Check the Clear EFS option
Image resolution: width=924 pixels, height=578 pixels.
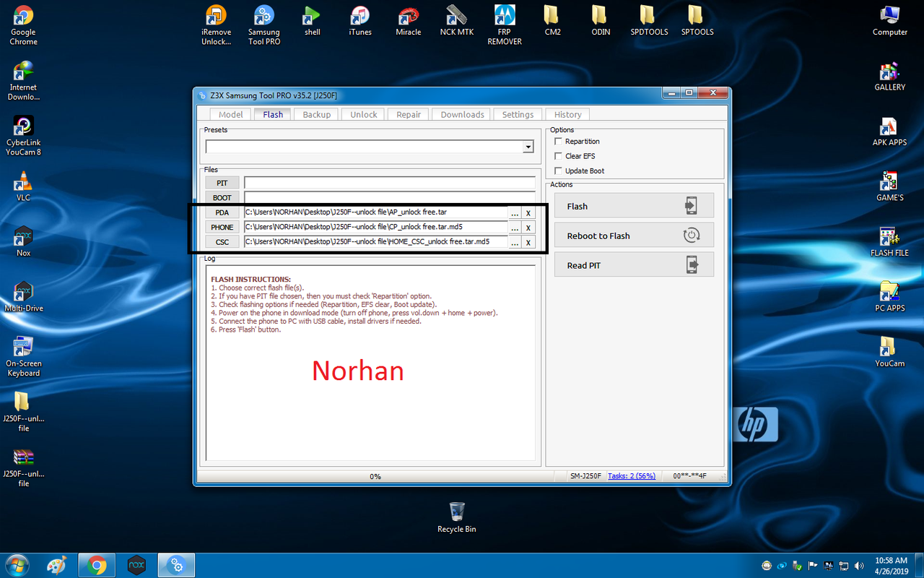tap(558, 156)
